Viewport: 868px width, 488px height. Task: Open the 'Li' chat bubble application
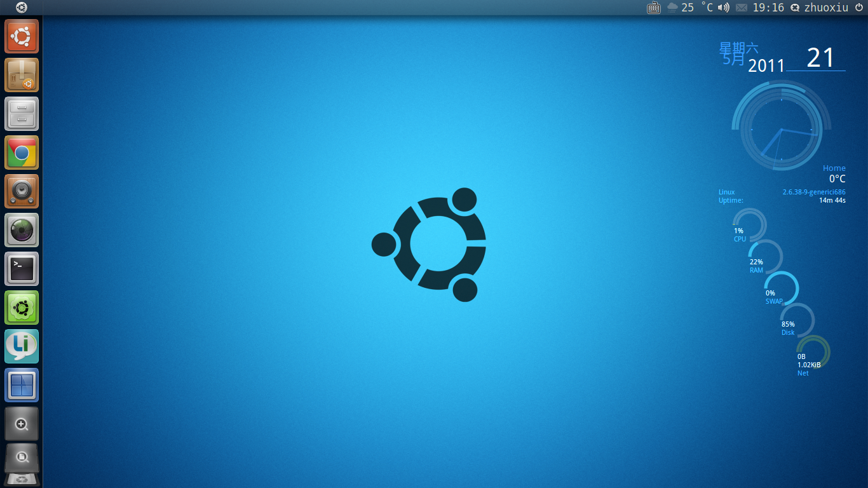[22, 346]
